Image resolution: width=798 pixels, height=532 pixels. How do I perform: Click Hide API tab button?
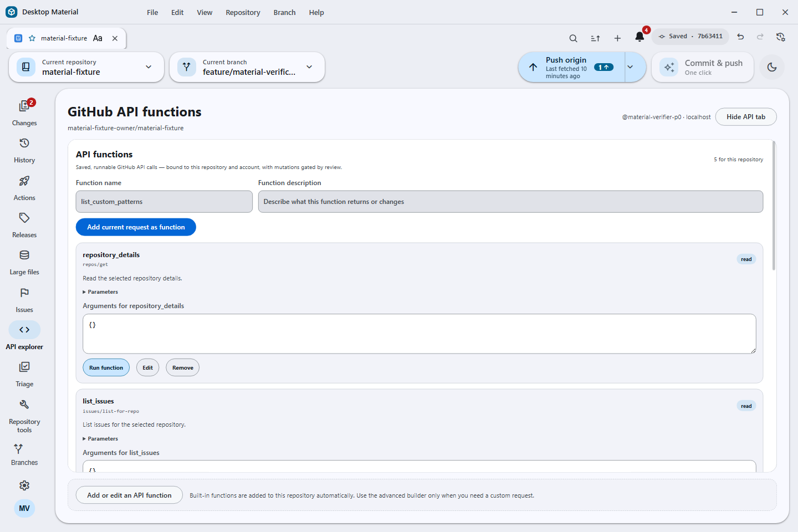[x=746, y=117]
